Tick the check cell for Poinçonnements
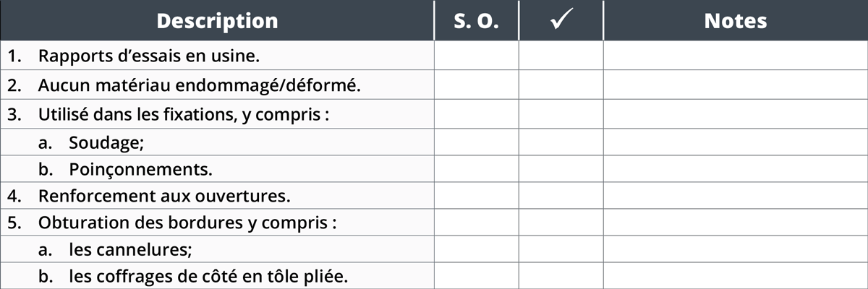 point(561,169)
